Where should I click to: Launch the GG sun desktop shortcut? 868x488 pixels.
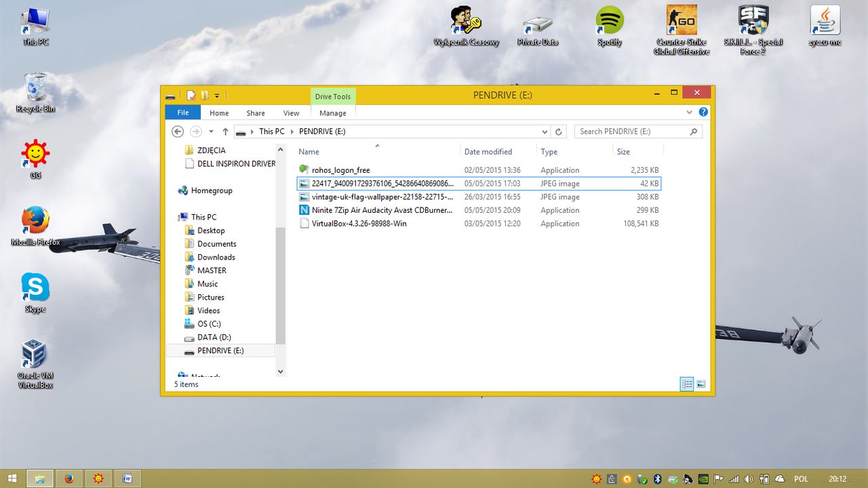[x=35, y=160]
